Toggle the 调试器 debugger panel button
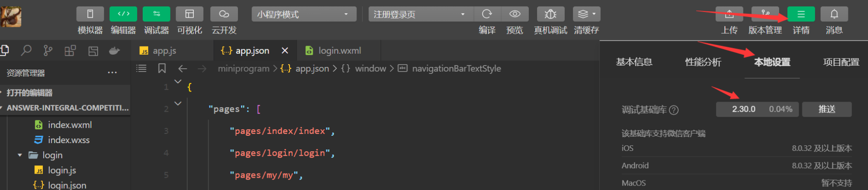 tap(156, 14)
